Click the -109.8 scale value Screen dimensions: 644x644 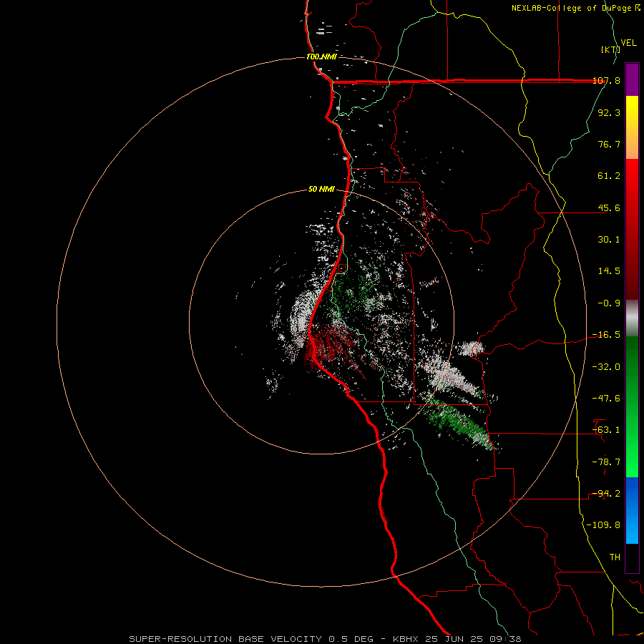[603, 525]
